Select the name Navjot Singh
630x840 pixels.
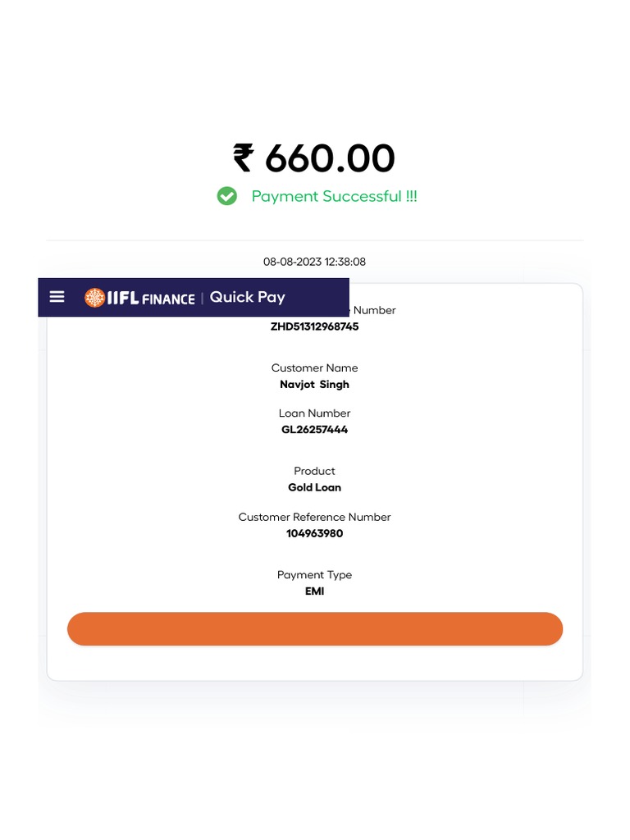[x=314, y=384]
